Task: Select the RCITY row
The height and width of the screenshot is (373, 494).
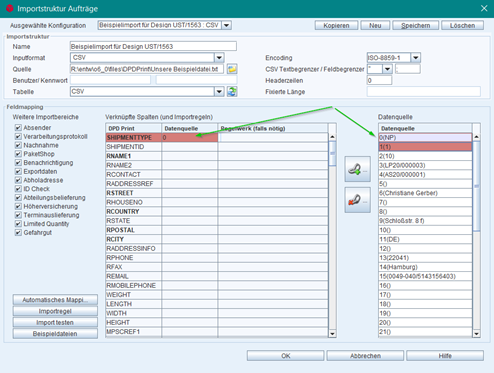Action: click(x=217, y=239)
